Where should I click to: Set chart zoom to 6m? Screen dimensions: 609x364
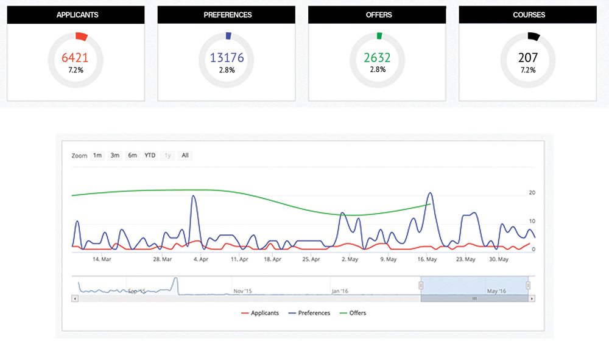tap(132, 156)
